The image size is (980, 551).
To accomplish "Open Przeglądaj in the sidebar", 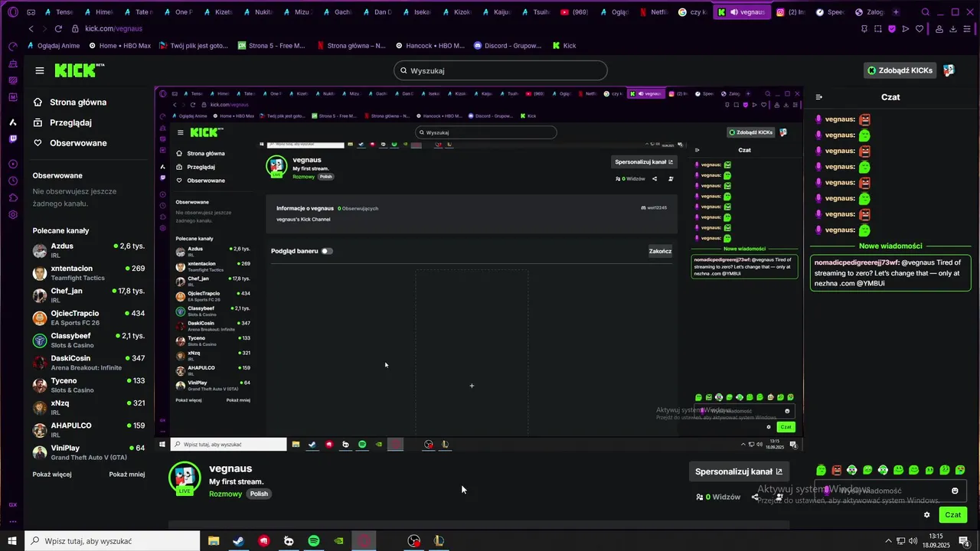I will pos(62,122).
